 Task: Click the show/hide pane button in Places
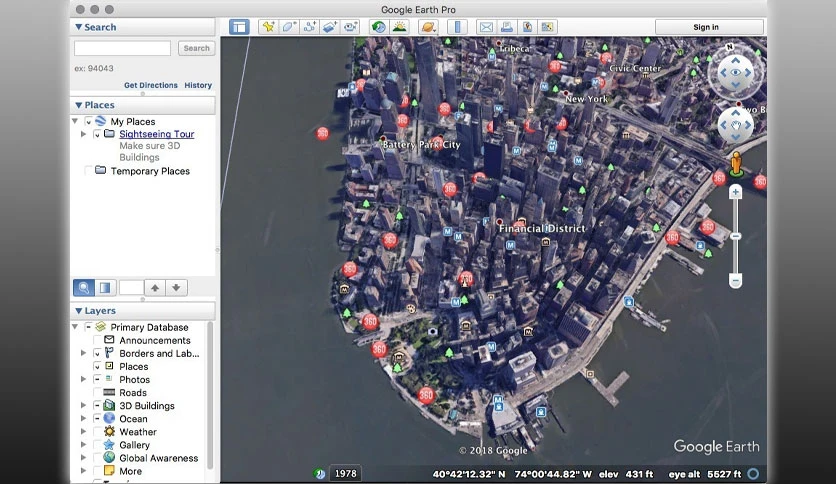tap(105, 288)
